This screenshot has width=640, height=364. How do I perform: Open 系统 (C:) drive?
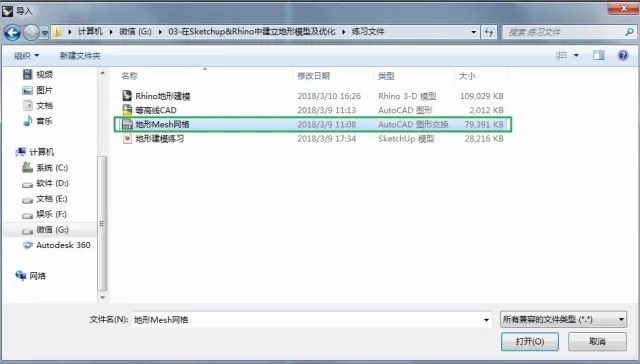[45, 168]
